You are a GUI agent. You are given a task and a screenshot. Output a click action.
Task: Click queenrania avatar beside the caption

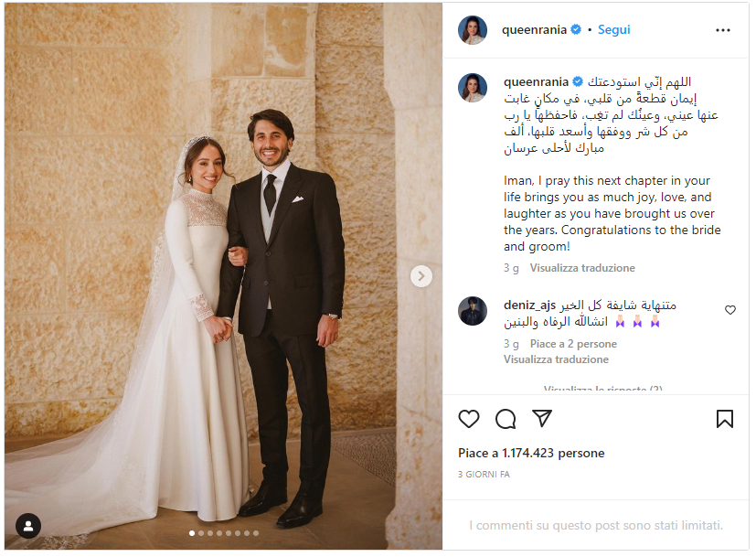pos(472,88)
